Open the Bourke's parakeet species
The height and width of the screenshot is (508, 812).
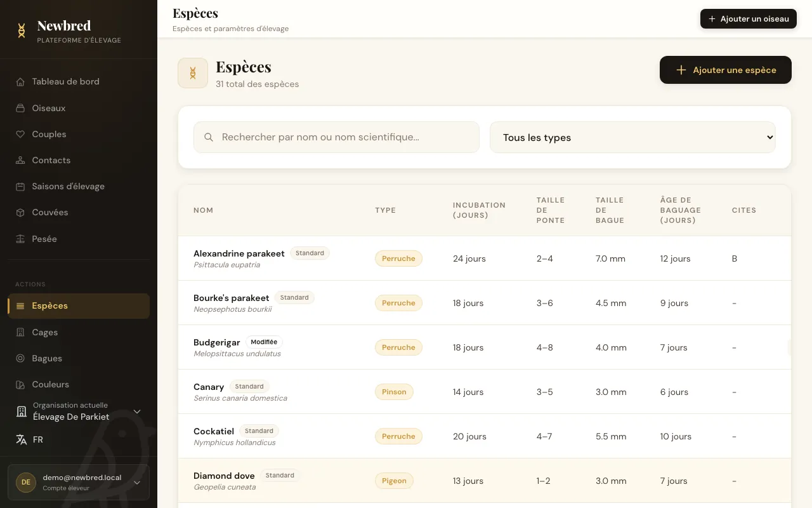point(232,298)
